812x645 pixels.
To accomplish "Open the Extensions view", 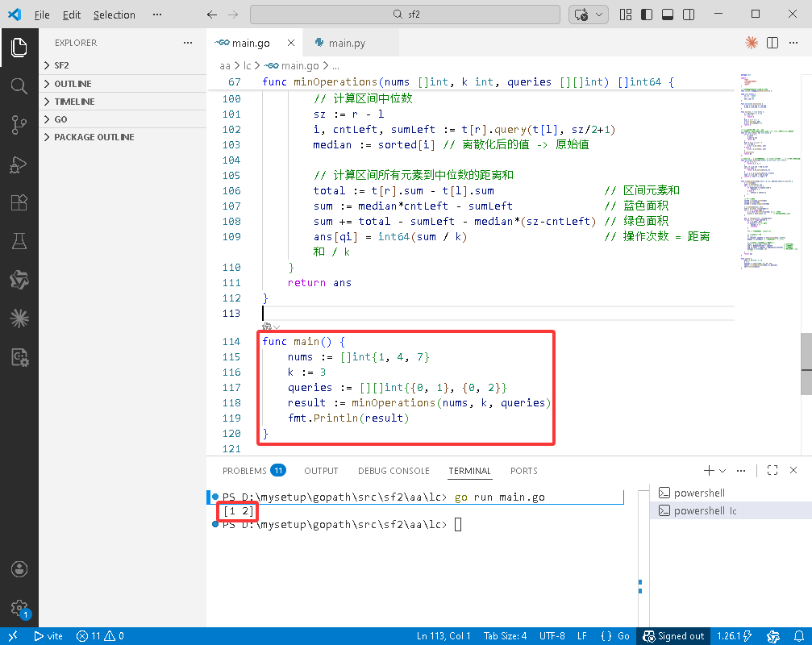I will pyautogui.click(x=19, y=202).
